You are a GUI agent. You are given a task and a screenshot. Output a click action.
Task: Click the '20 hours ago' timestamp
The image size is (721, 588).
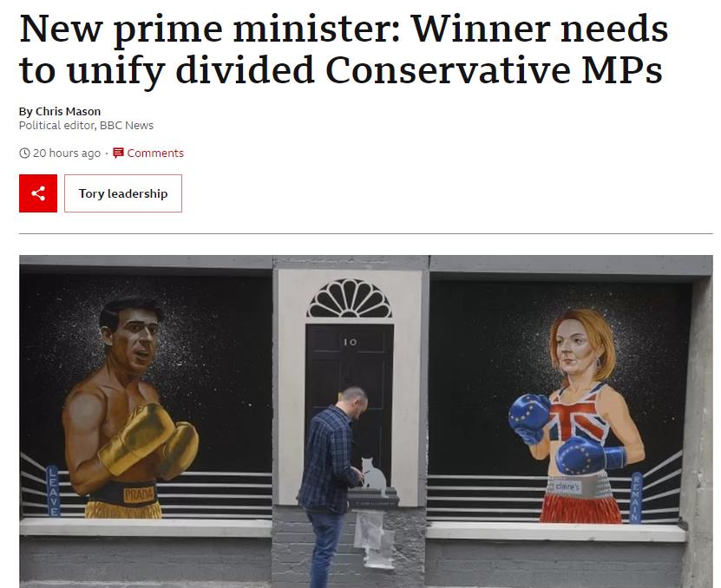[x=67, y=154]
